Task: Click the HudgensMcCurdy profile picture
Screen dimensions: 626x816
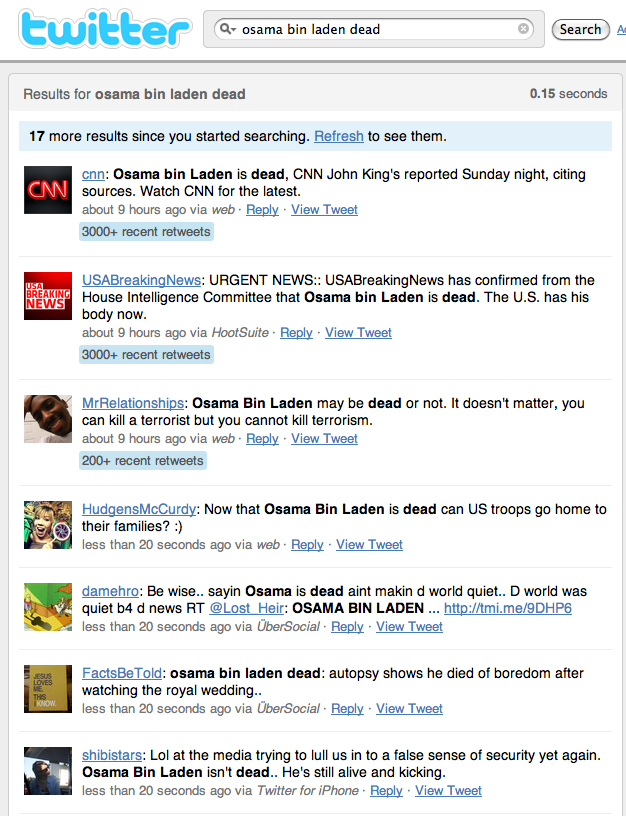Action: click(48, 525)
